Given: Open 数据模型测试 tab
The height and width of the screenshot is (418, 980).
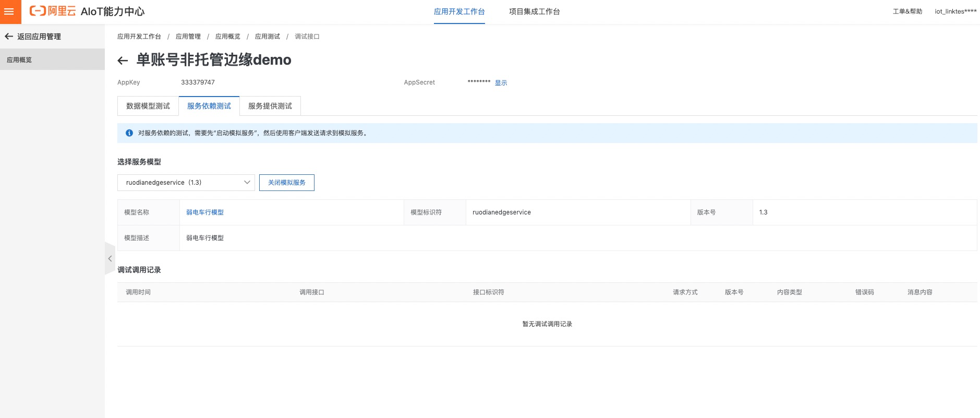Looking at the screenshot, I should (148, 106).
